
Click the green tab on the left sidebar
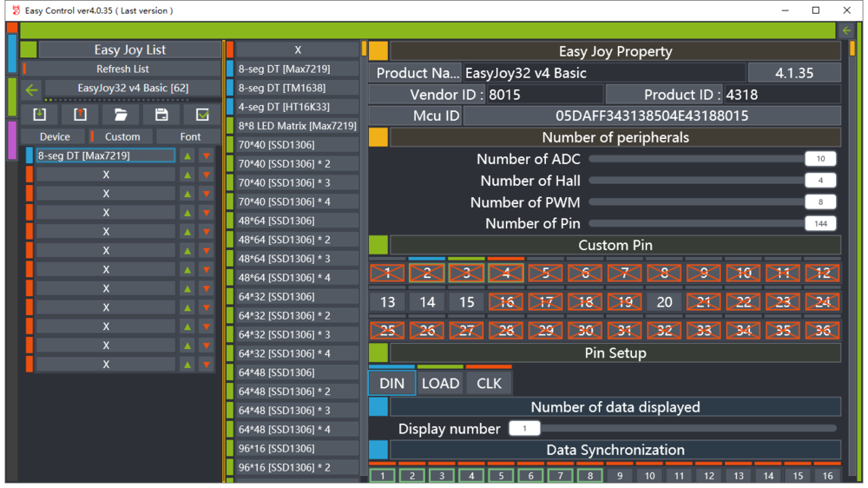[12, 97]
